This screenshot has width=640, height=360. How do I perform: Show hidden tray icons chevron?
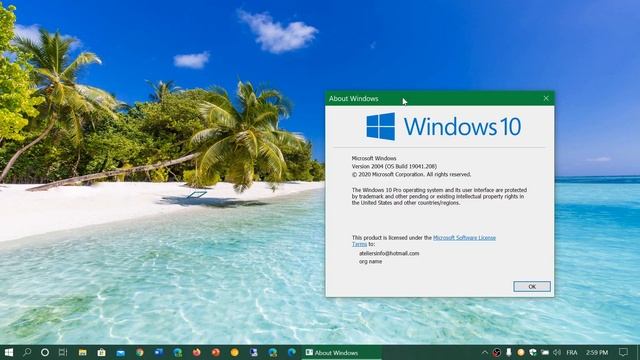[x=484, y=352]
